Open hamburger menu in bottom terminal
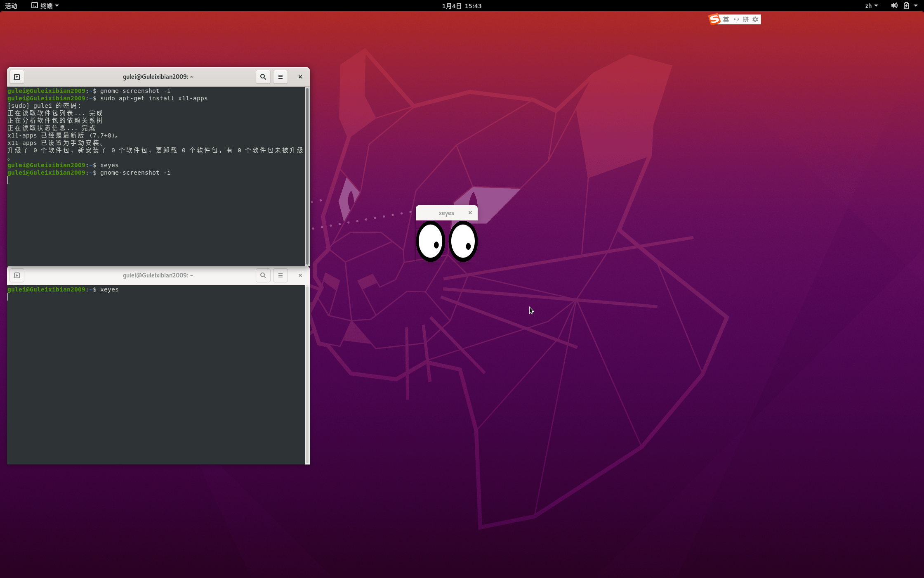Image resolution: width=924 pixels, height=578 pixels. pos(280,275)
